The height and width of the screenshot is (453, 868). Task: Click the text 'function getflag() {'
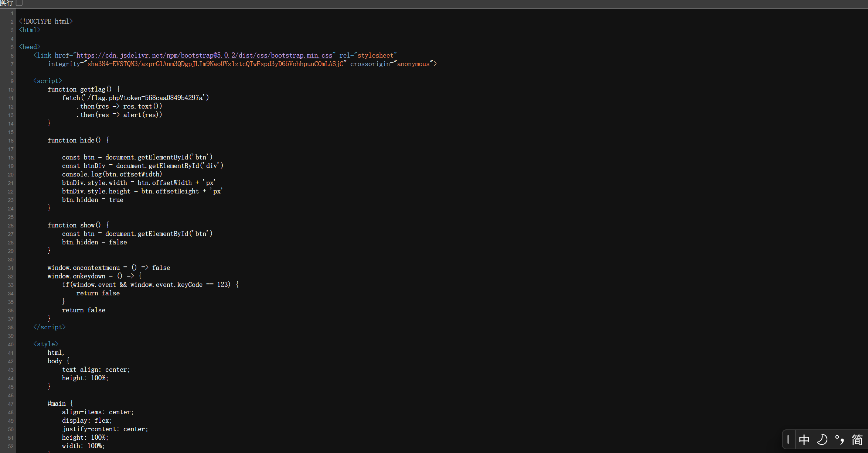coord(84,89)
